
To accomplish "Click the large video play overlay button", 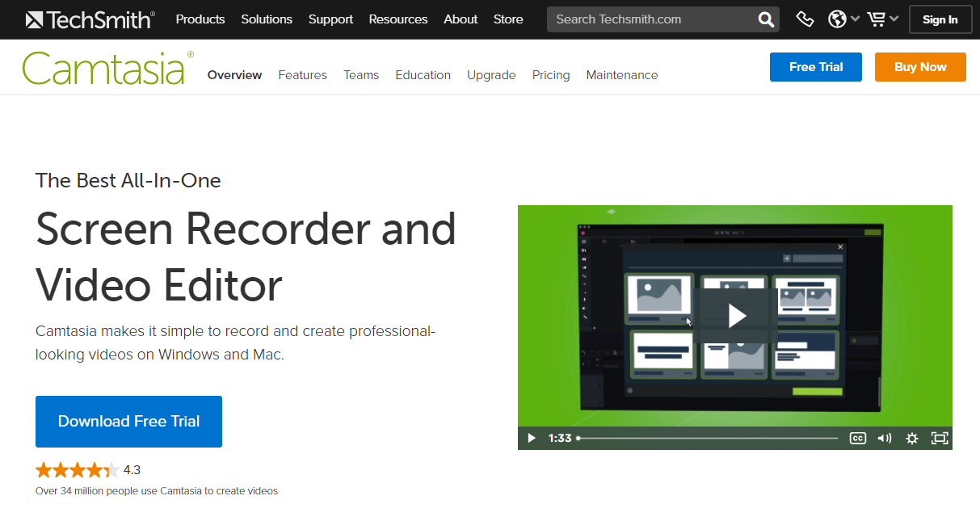I will tap(735, 316).
